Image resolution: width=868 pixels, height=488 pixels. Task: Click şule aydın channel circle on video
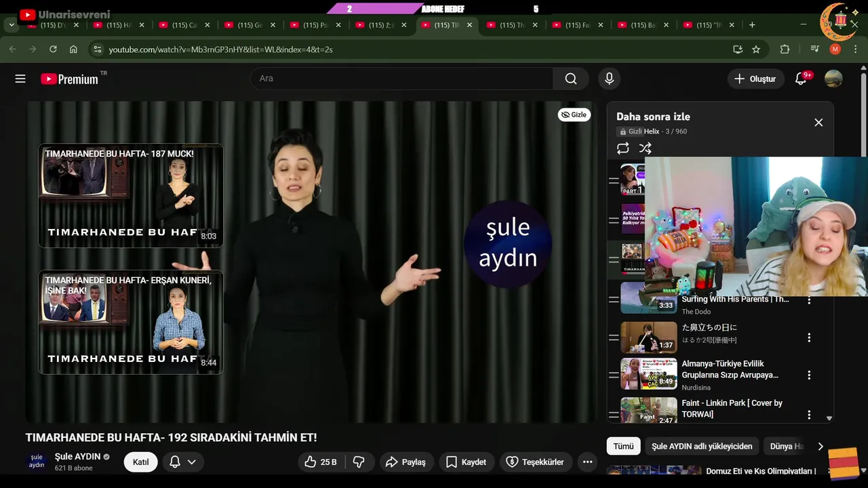(x=508, y=243)
